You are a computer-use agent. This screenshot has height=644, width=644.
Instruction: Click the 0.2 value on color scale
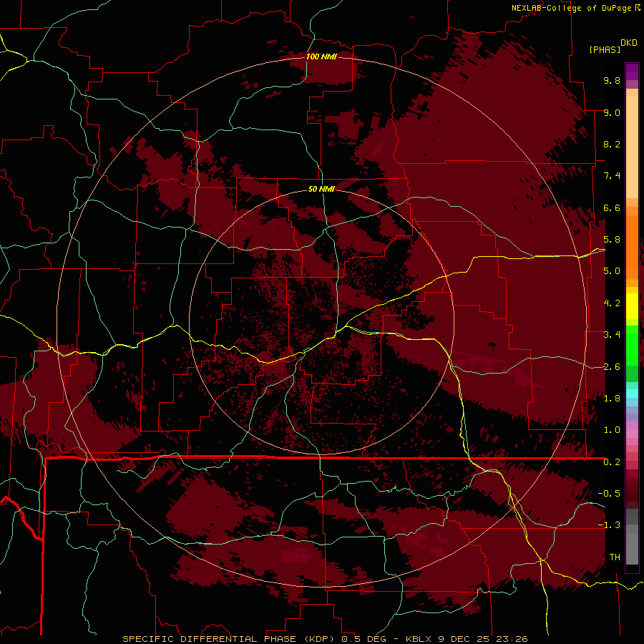click(x=612, y=462)
